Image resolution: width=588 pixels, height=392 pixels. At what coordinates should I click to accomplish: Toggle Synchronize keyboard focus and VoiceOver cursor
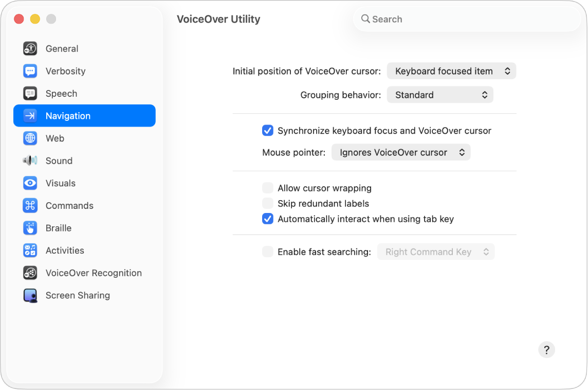coord(267,131)
